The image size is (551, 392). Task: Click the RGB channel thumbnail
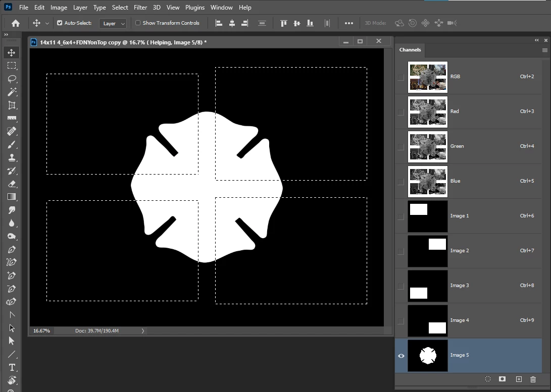428,77
